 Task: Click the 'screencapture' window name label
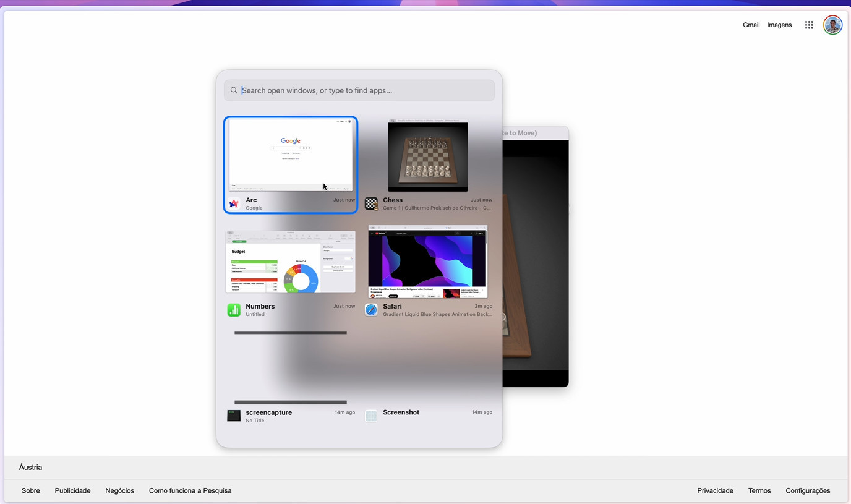coord(269,412)
